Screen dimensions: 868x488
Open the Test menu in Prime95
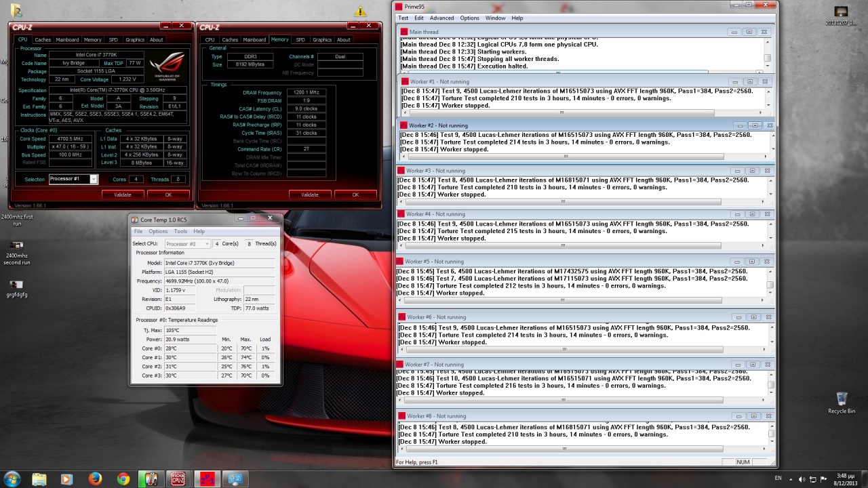403,18
